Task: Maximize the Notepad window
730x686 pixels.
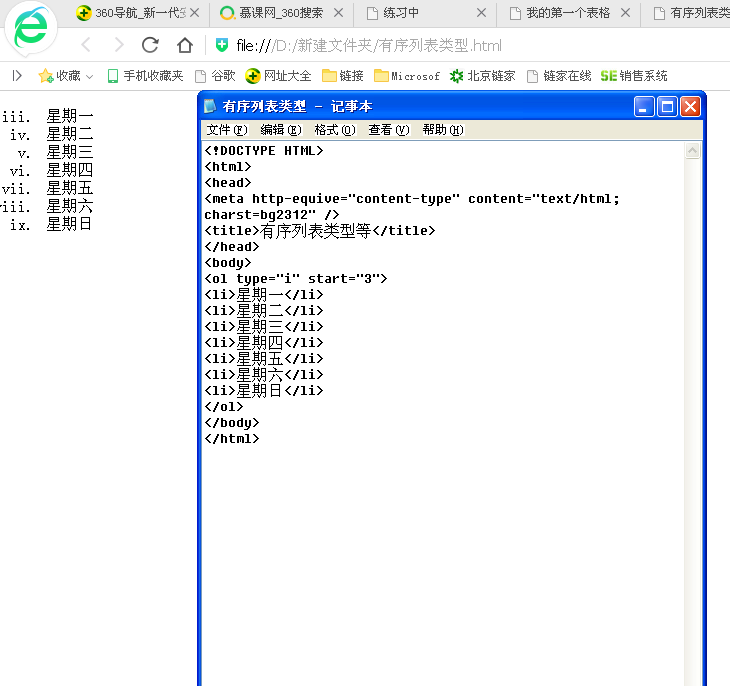Action: (667, 107)
